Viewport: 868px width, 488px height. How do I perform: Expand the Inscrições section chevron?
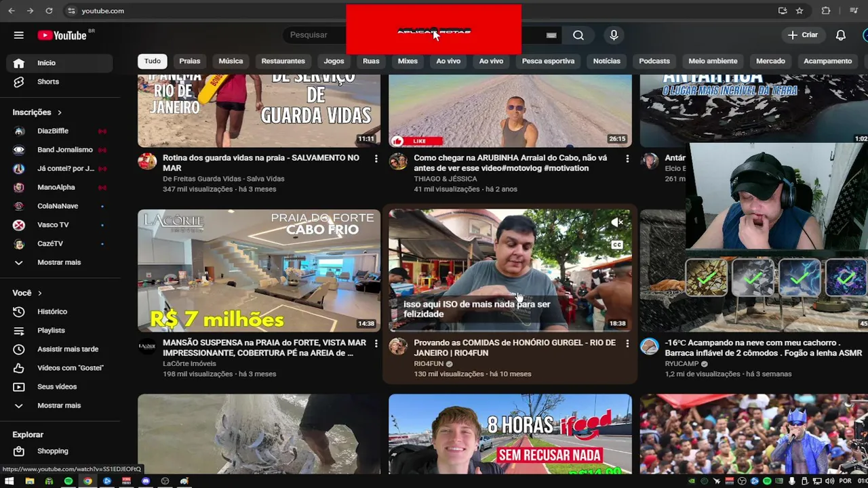(60, 113)
